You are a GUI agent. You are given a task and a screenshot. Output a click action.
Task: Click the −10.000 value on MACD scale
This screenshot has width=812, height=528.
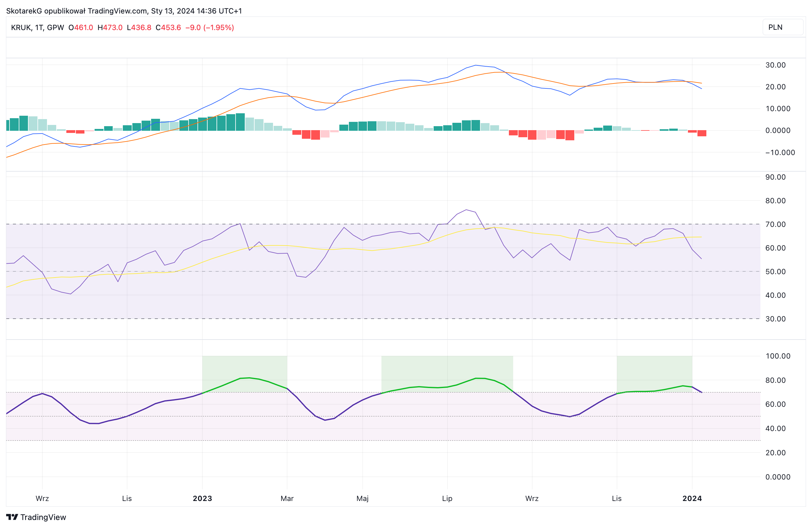click(x=780, y=153)
